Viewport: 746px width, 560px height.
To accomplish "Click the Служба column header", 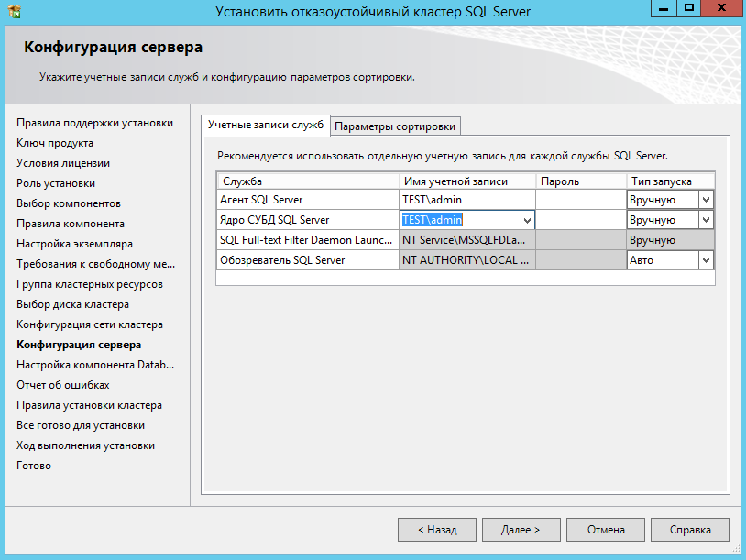I will [308, 181].
